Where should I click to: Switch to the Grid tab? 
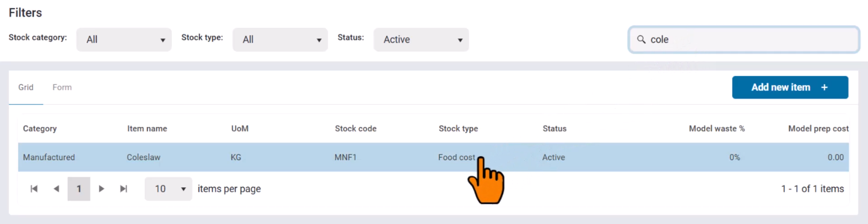tap(26, 87)
